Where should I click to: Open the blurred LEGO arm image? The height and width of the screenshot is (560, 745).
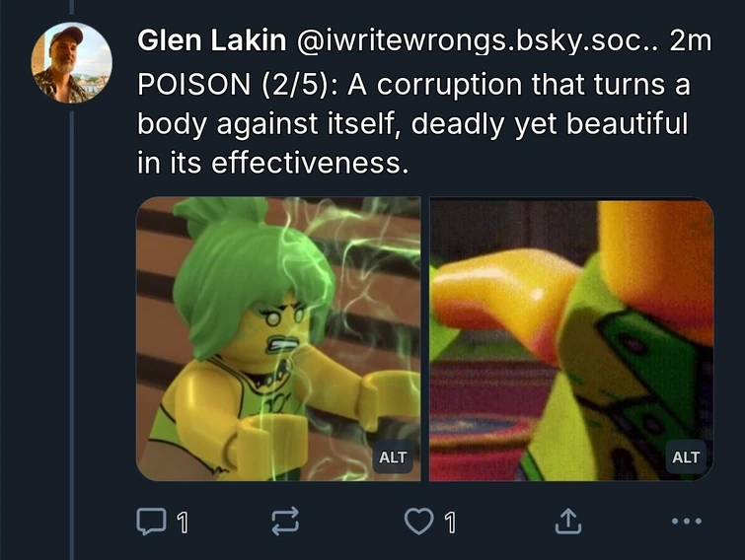click(x=571, y=339)
